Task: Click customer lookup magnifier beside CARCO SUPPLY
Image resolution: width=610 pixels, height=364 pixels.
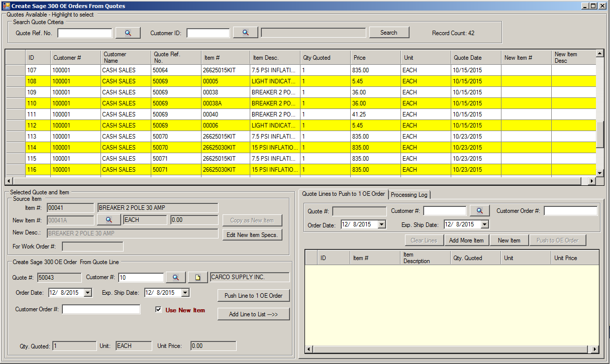Action: tap(175, 277)
